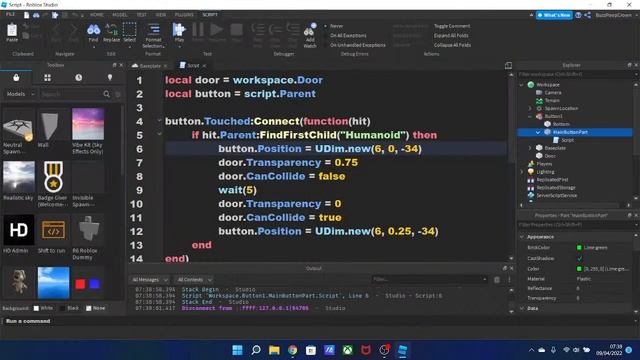Click the Play test icon
The width and height of the screenshot is (640, 360).
pos(179,29)
